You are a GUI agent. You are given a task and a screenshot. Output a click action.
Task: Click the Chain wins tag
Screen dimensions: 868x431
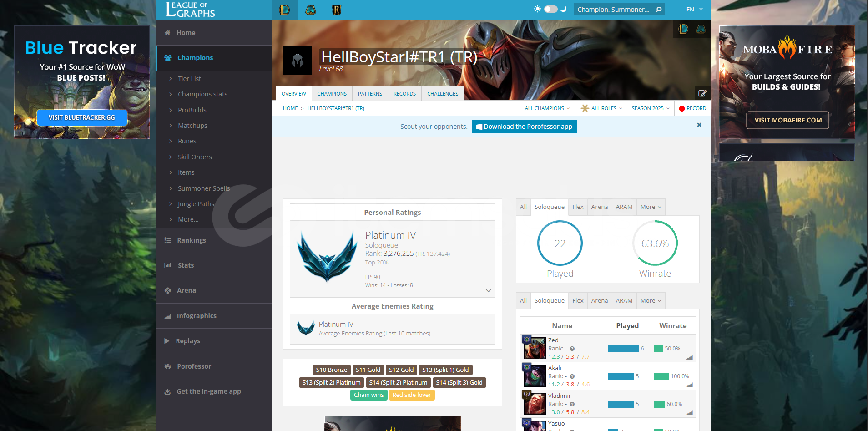point(368,395)
